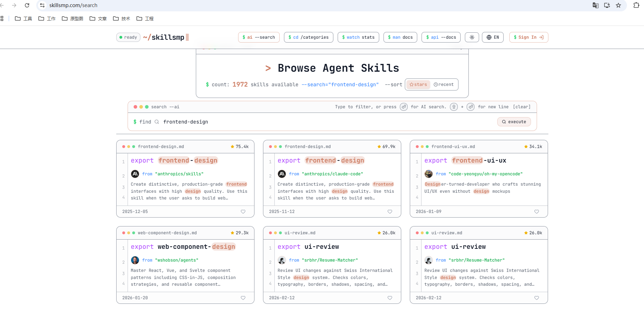Sort skills by recent
Viewport: 644px width, 312px height.
pos(444,84)
